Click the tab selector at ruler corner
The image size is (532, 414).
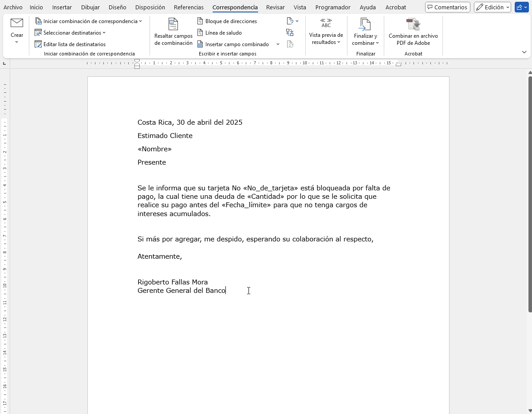4,63
